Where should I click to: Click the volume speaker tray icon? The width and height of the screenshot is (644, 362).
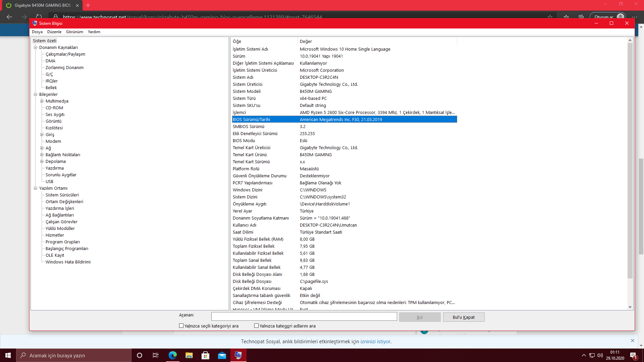600,355
